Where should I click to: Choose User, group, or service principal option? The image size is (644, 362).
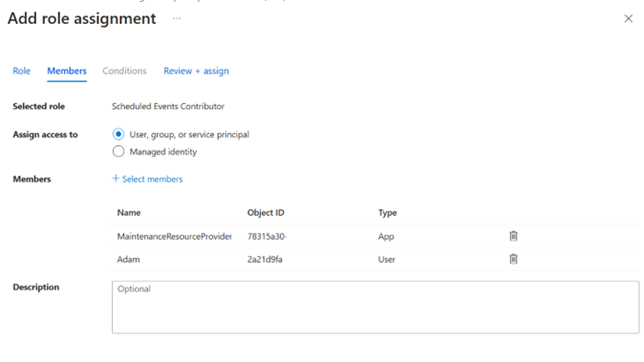pyautogui.click(x=119, y=134)
